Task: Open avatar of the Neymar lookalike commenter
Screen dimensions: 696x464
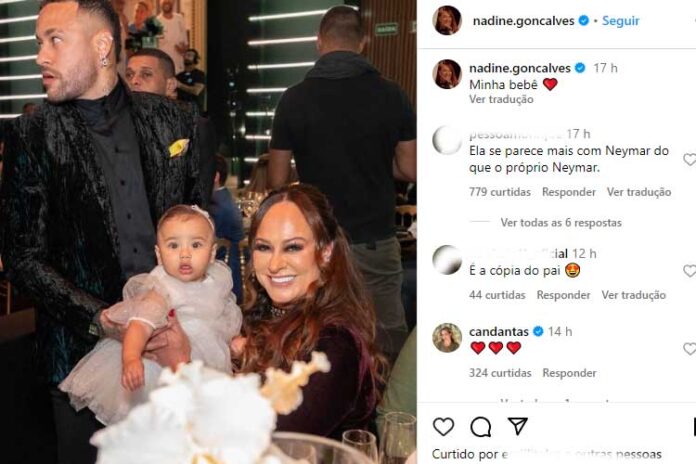Action: pyautogui.click(x=447, y=140)
